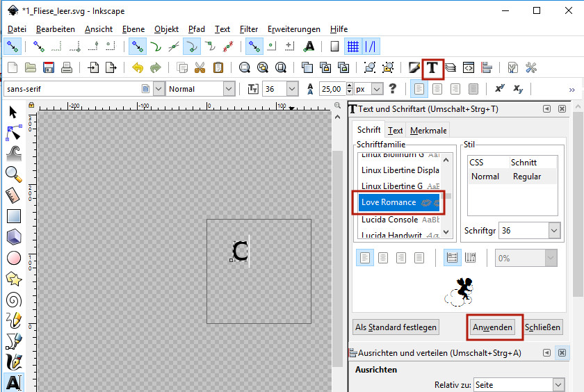Select the Bezier pen tool

coord(14,341)
